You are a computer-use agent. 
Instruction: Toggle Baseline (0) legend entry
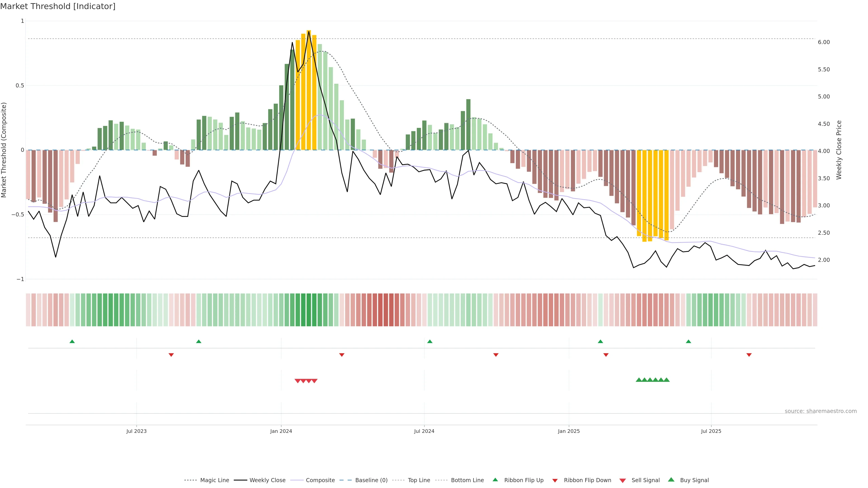click(371, 480)
